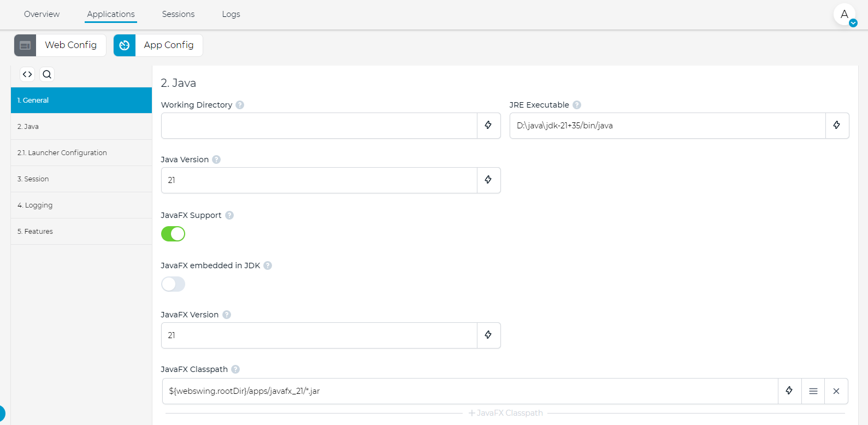Click the Web Config panel icon
The image size is (868, 425).
[25, 45]
